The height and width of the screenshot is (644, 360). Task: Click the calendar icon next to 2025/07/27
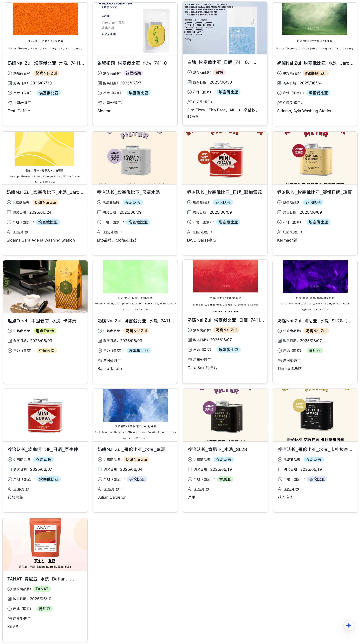tap(100, 83)
